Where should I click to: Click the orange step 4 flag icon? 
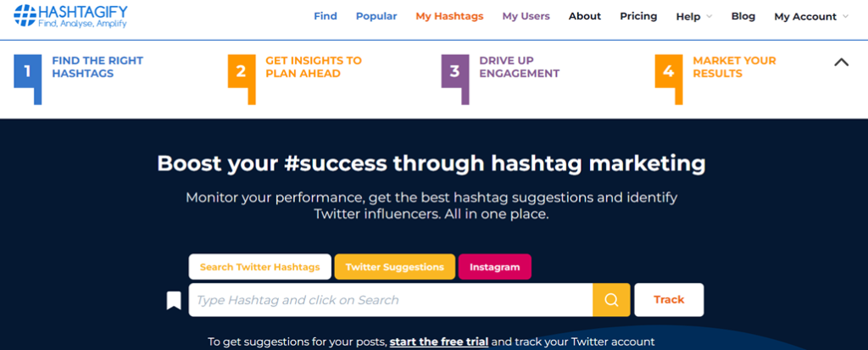(x=669, y=79)
